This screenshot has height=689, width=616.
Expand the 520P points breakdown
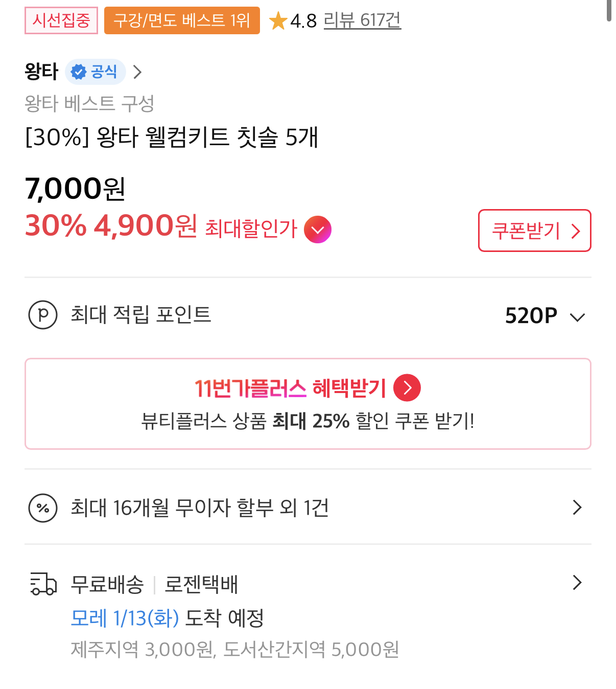tap(577, 317)
